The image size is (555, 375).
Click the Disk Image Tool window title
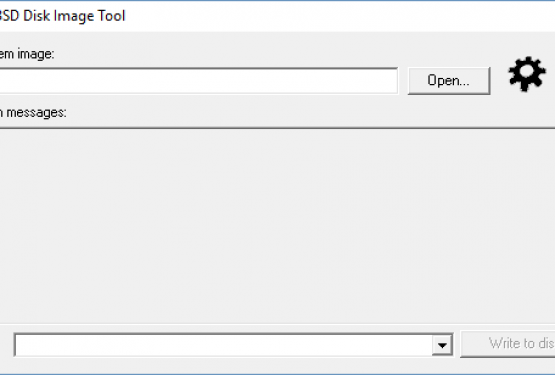pos(62,16)
